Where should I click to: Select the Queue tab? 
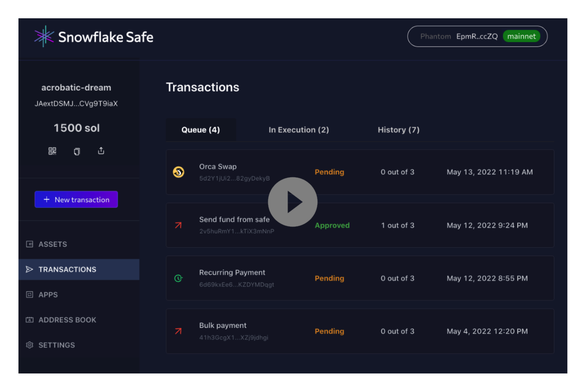pyautogui.click(x=201, y=130)
